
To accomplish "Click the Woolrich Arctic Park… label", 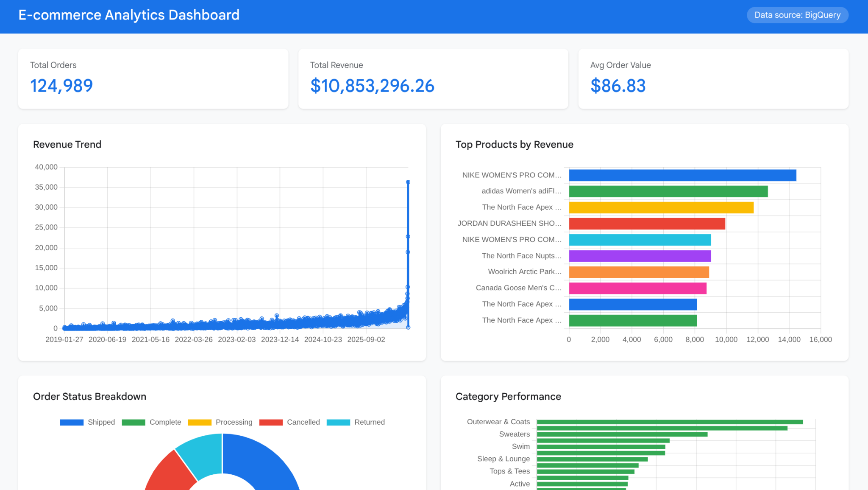I will point(525,272).
